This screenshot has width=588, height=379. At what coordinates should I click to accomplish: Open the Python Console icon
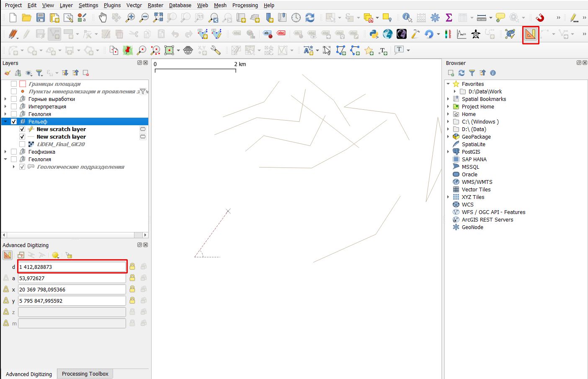374,34
